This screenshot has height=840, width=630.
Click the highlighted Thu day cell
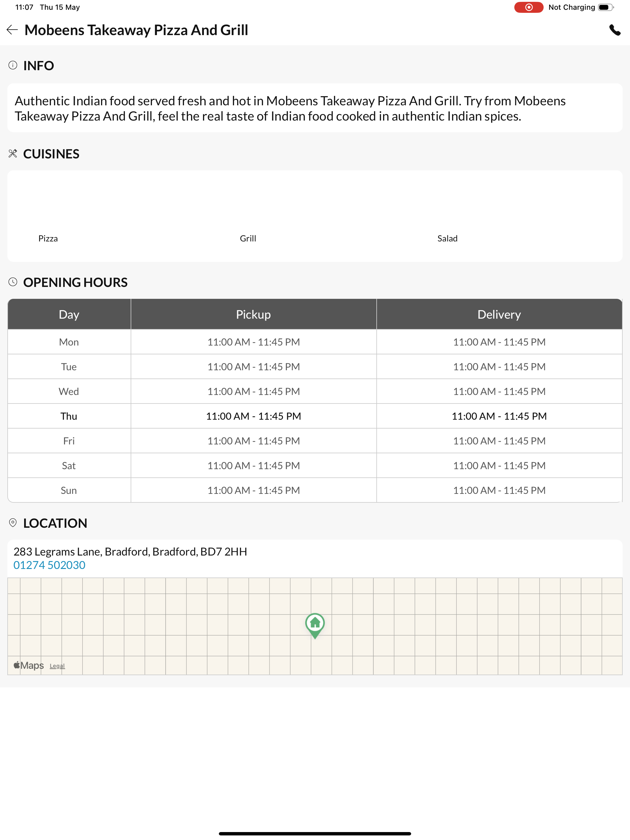(x=69, y=416)
